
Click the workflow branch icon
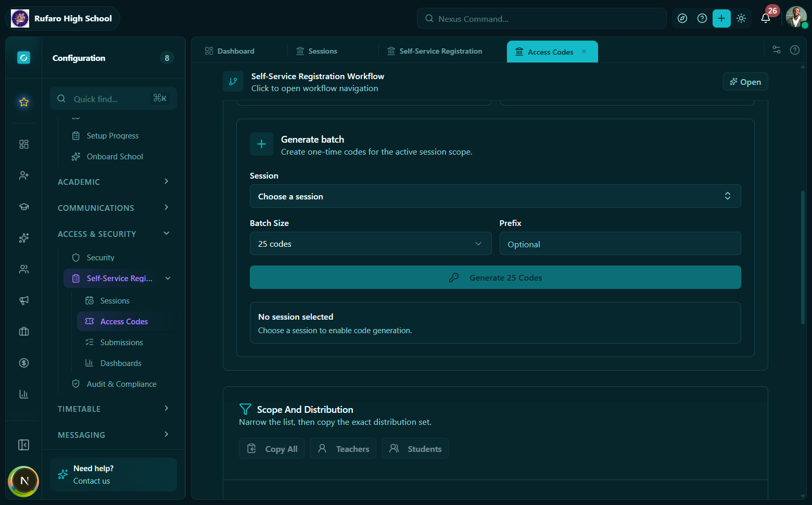pyautogui.click(x=233, y=81)
